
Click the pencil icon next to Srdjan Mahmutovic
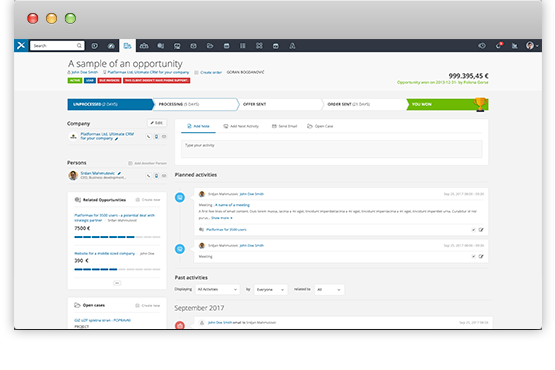tap(119, 173)
